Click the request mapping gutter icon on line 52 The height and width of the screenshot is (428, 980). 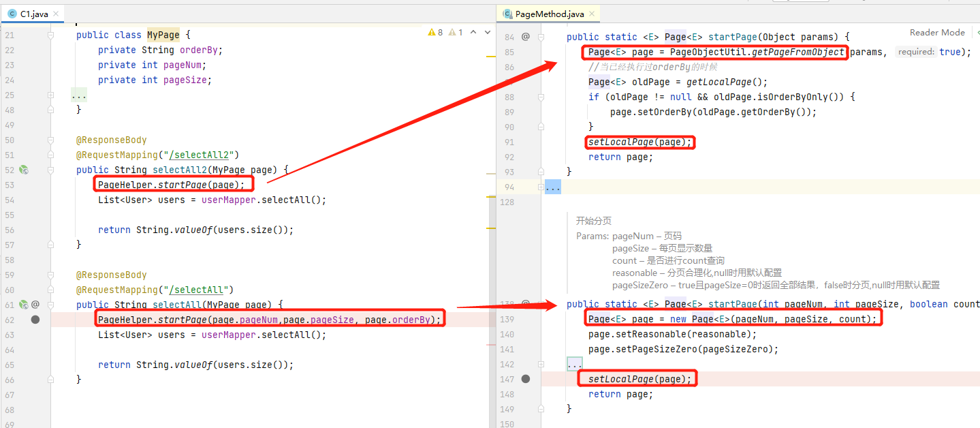[x=23, y=170]
